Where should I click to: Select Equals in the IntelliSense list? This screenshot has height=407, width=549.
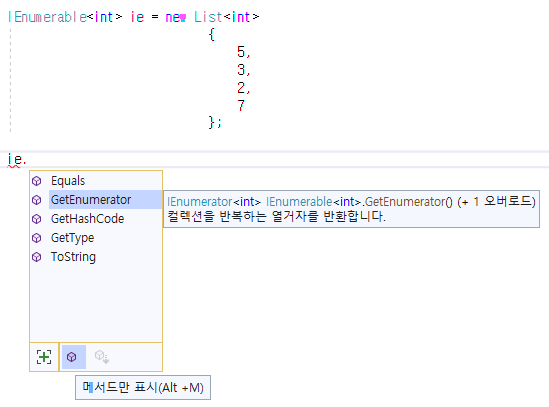point(96,181)
